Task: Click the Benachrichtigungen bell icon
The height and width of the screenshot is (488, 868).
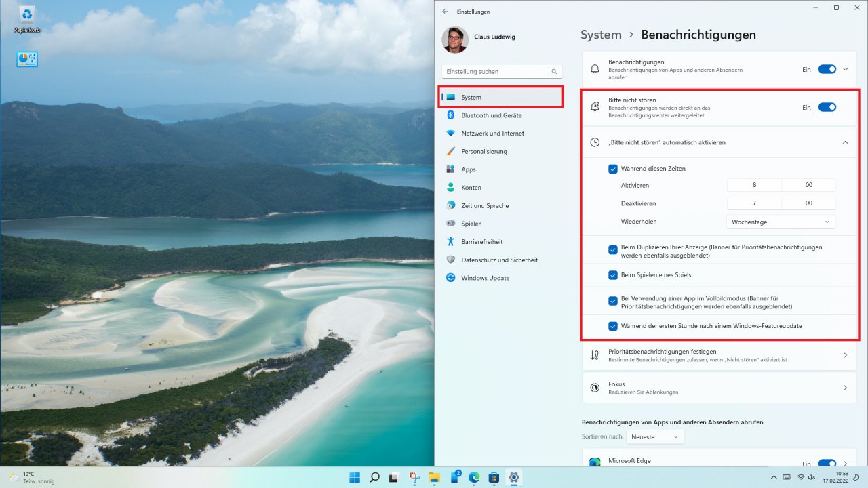Action: (x=595, y=69)
